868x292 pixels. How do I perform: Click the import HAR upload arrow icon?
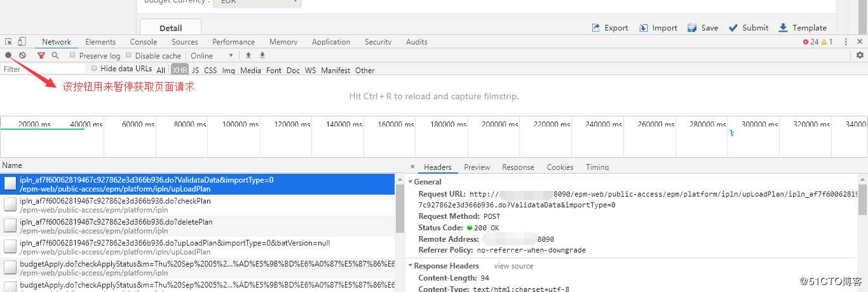tap(248, 55)
